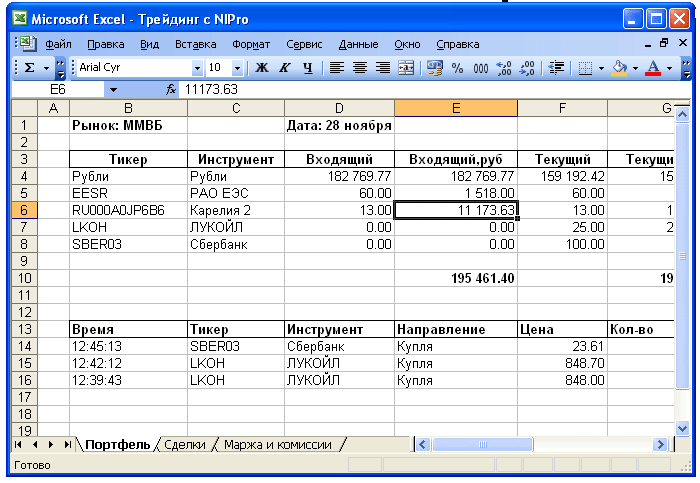The height and width of the screenshot is (483, 700).
Task: Open the Вид menu
Action: 150,44
